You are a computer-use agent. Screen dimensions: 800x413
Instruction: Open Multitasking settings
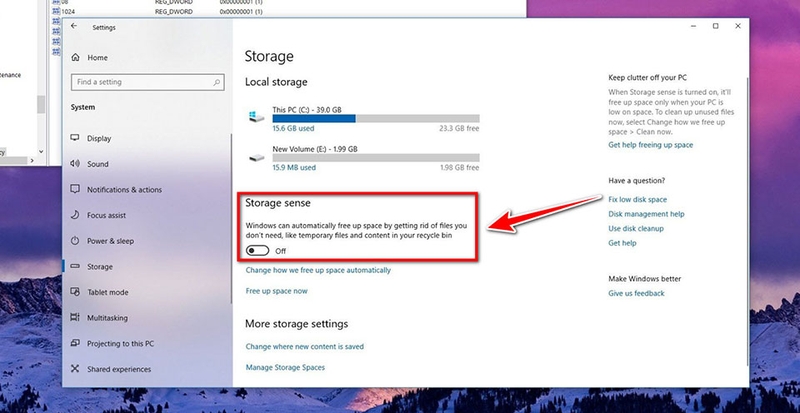click(107, 318)
